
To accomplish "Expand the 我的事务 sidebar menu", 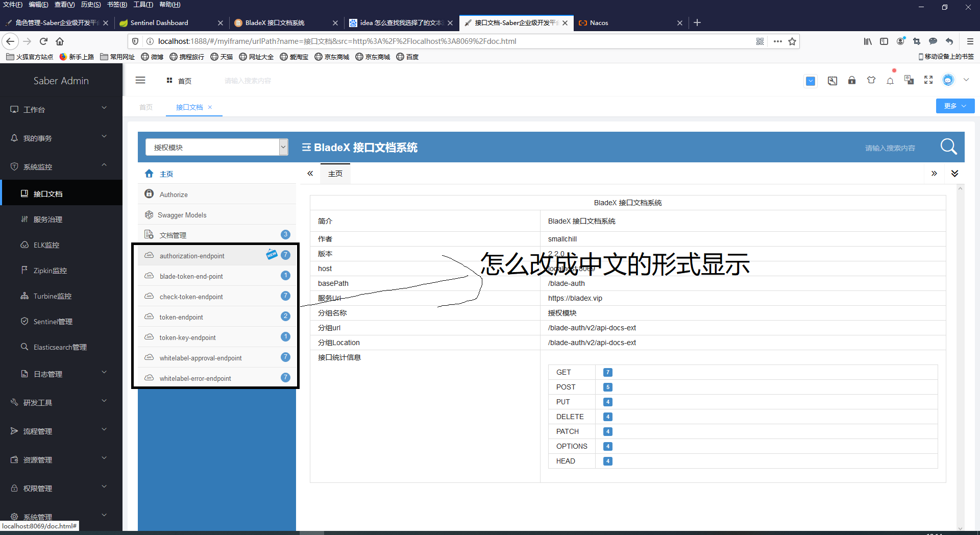I will pyautogui.click(x=61, y=138).
